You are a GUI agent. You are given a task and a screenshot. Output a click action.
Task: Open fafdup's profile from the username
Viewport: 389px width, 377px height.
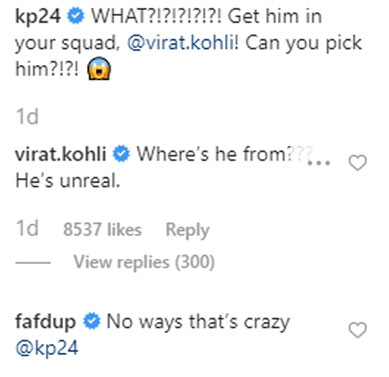pos(46,322)
